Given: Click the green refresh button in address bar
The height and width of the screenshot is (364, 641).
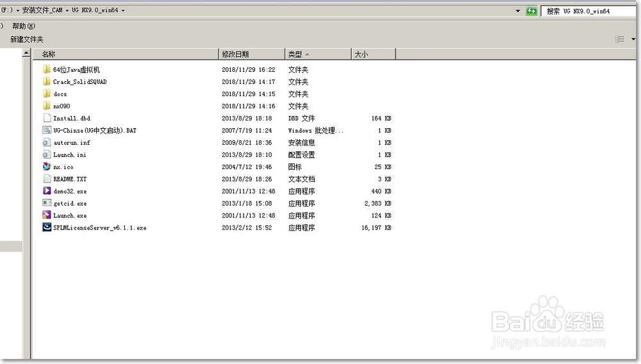Looking at the screenshot, I should [531, 11].
